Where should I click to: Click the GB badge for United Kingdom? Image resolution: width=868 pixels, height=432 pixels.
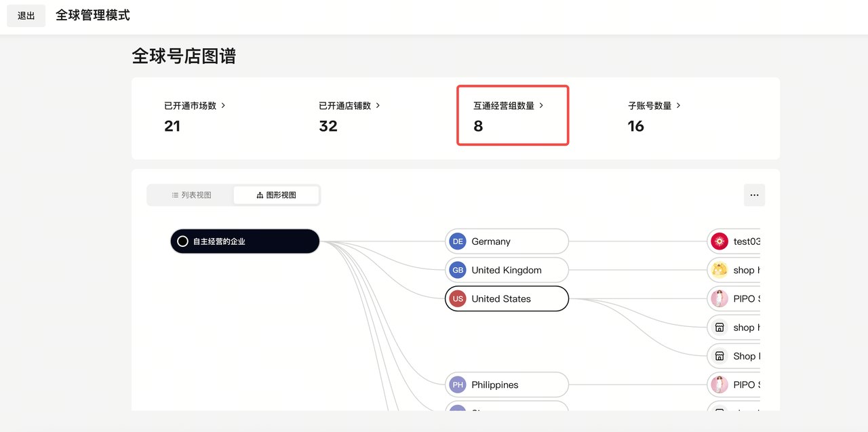coord(458,270)
